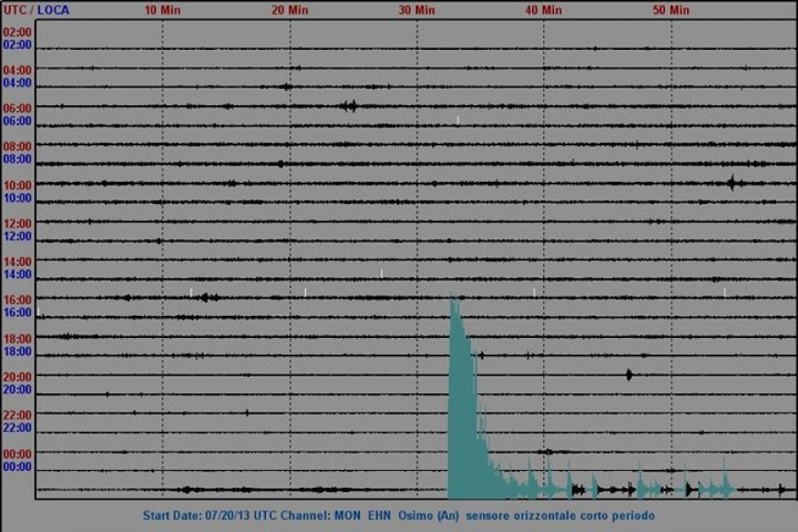Click the red 06:00 UTC hour label

(18, 108)
